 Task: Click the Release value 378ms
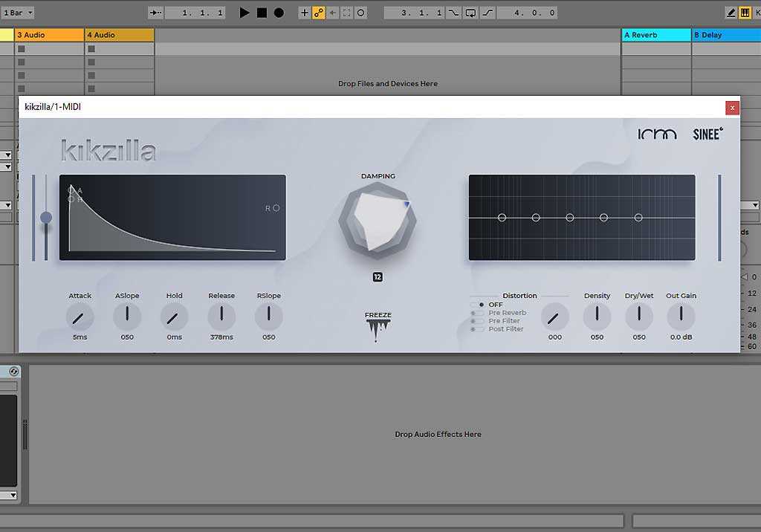[x=221, y=337]
